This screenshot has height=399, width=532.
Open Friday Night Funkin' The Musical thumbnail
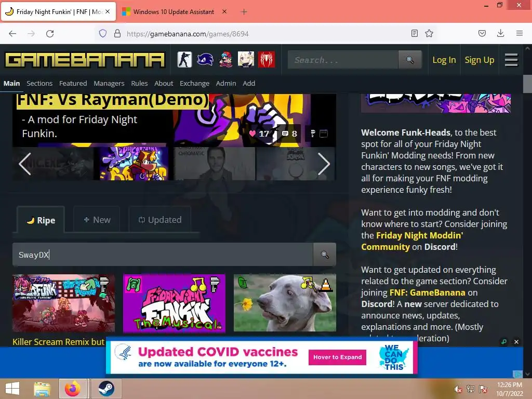coord(174,303)
